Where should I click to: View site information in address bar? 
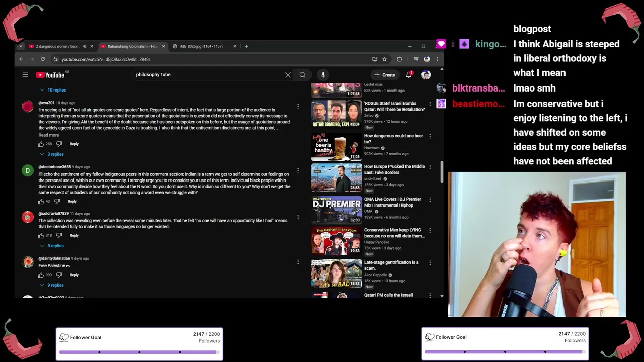click(55, 59)
